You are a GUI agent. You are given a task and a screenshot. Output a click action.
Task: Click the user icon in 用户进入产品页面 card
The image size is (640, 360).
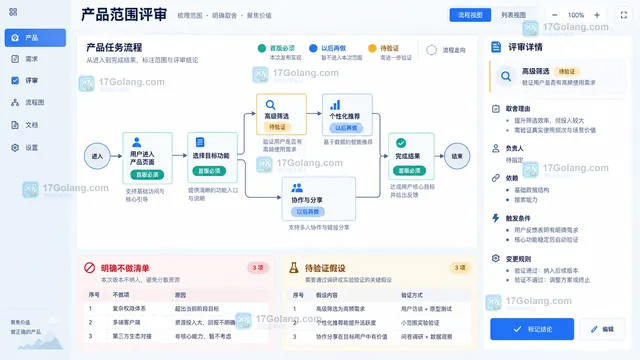click(137, 142)
